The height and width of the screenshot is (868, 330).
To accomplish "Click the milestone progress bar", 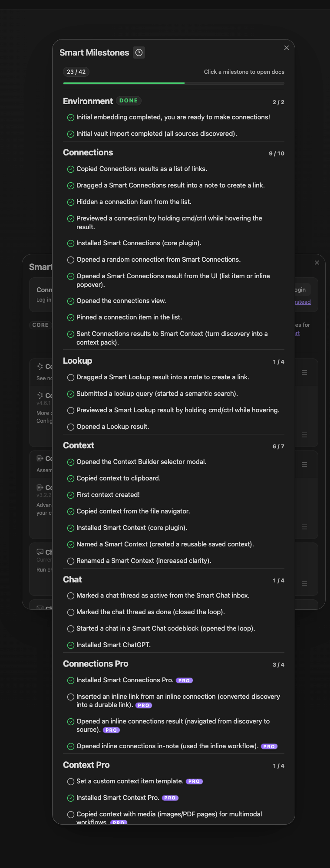I will [x=174, y=83].
